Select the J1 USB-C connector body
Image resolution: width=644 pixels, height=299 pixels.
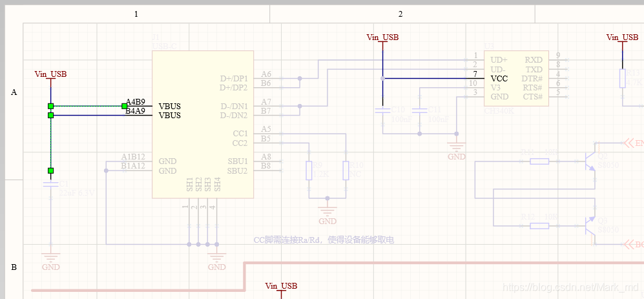[202, 125]
